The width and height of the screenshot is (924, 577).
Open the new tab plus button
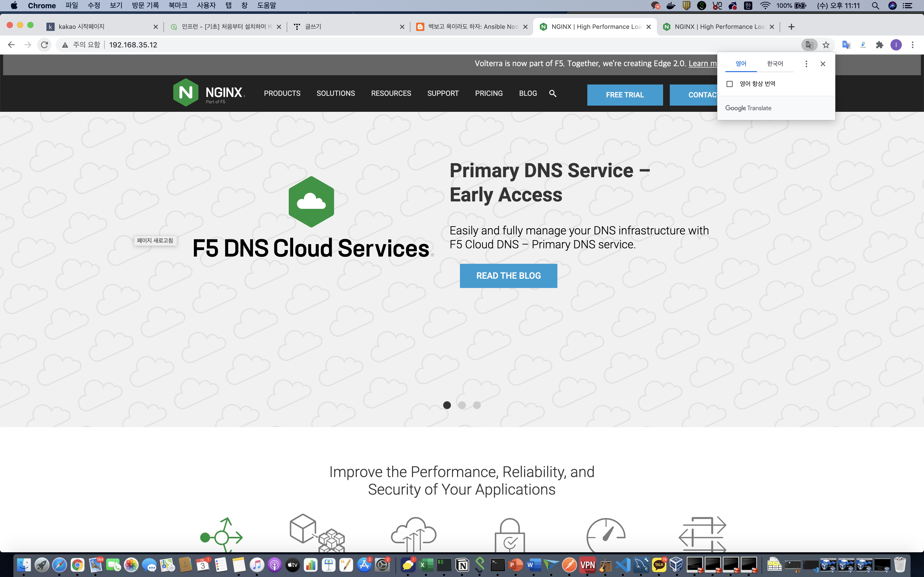[x=791, y=27]
